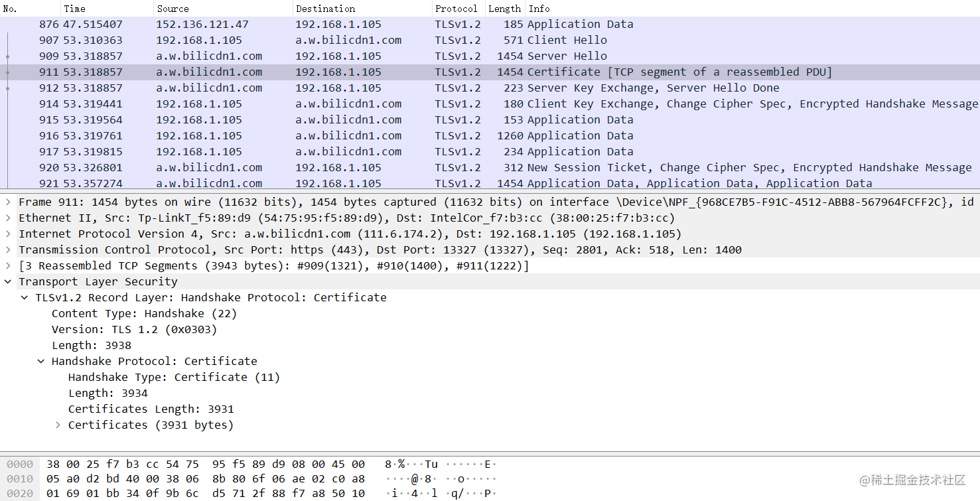980x501 pixels.
Task: Select packet 911 Certificate row
Action: tap(490, 72)
